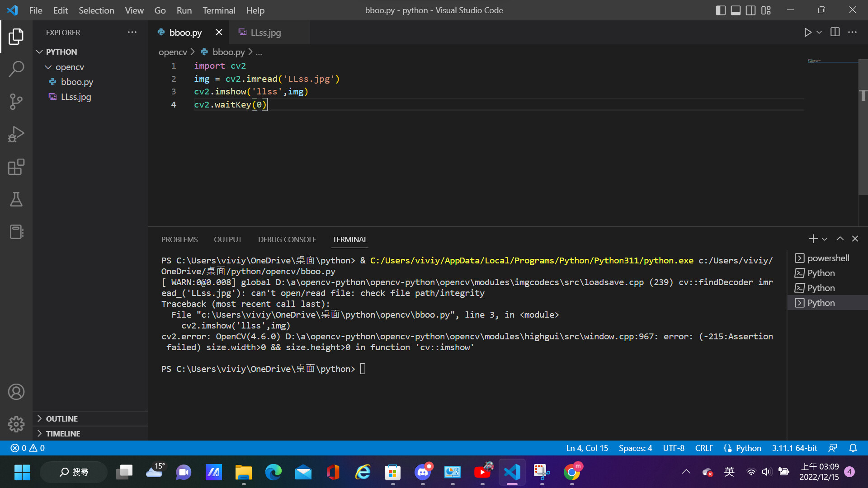Click the Run Python File play button

point(807,33)
